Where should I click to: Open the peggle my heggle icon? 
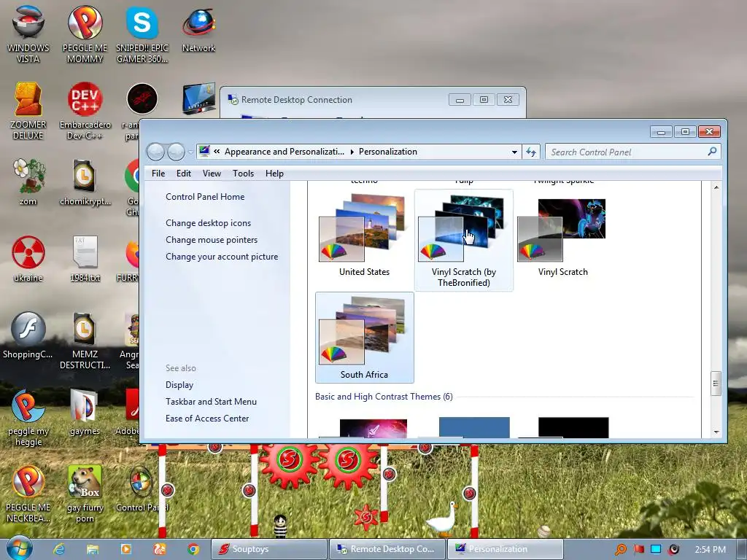pos(28,417)
